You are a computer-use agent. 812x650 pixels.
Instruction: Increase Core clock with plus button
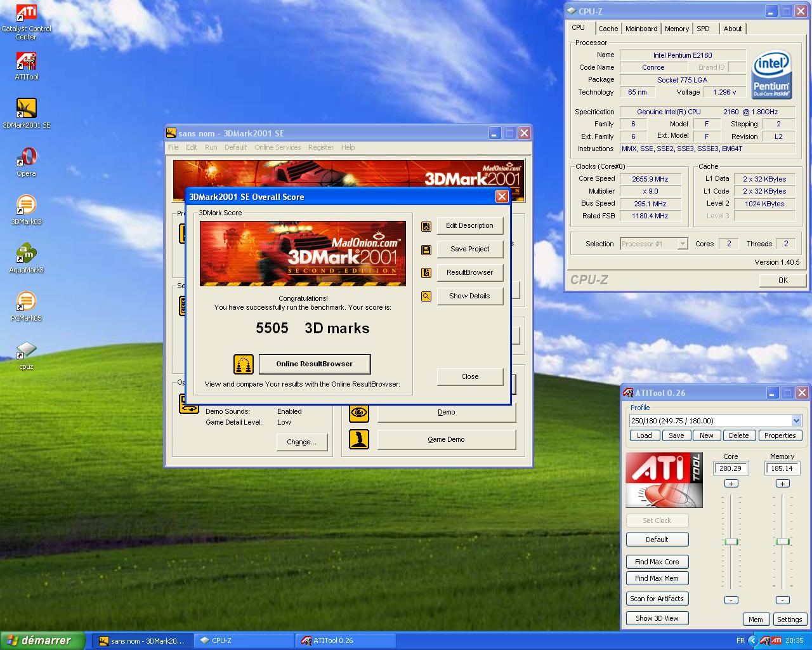tap(731, 484)
